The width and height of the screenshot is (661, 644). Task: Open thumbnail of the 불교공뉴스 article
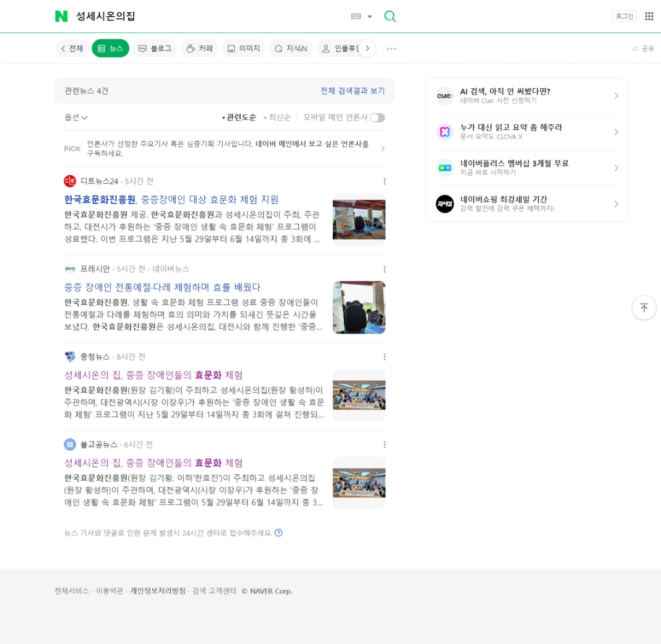tap(359, 482)
